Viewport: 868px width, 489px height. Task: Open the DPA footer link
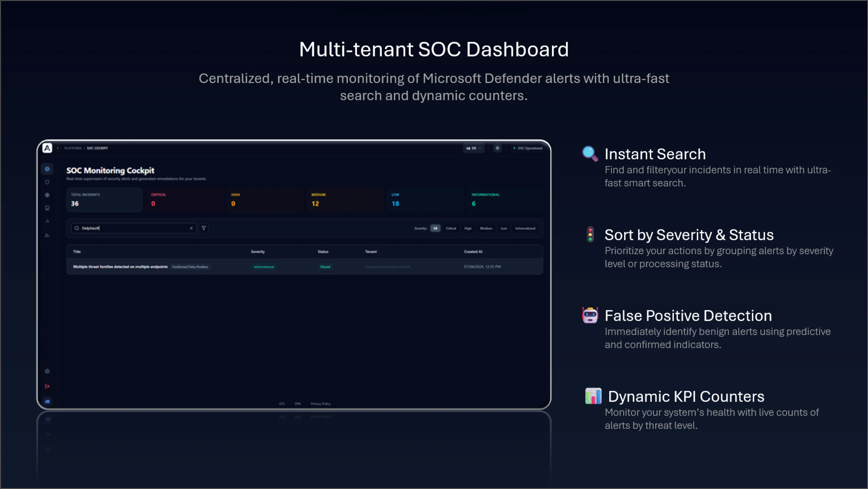tap(298, 404)
